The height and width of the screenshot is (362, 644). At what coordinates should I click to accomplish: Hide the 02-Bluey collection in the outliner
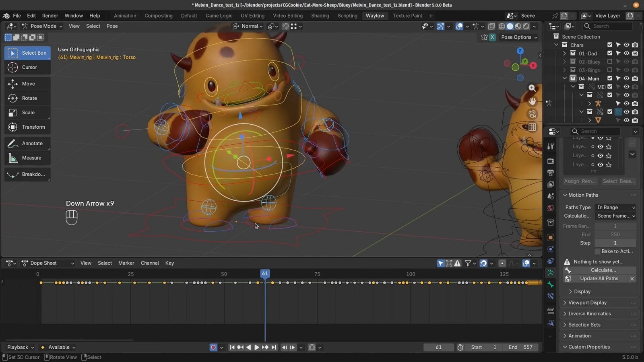point(626,62)
